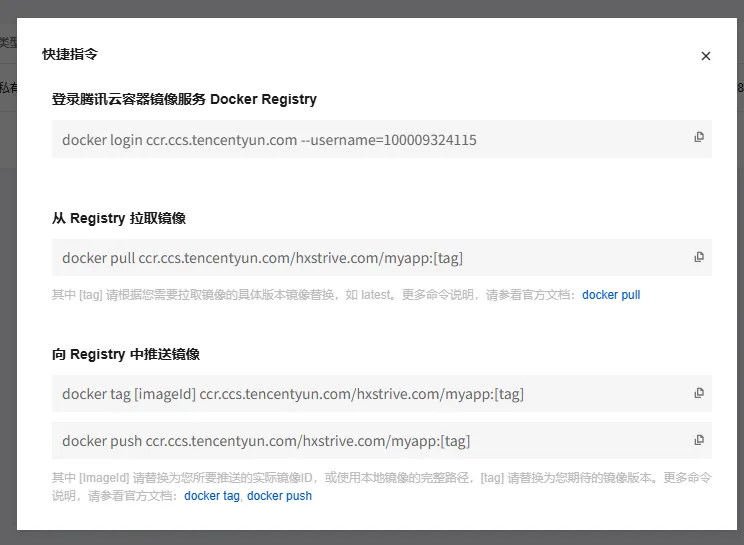Click the docker login command text
Image resolution: width=744 pixels, height=545 pixels.
tap(269, 140)
